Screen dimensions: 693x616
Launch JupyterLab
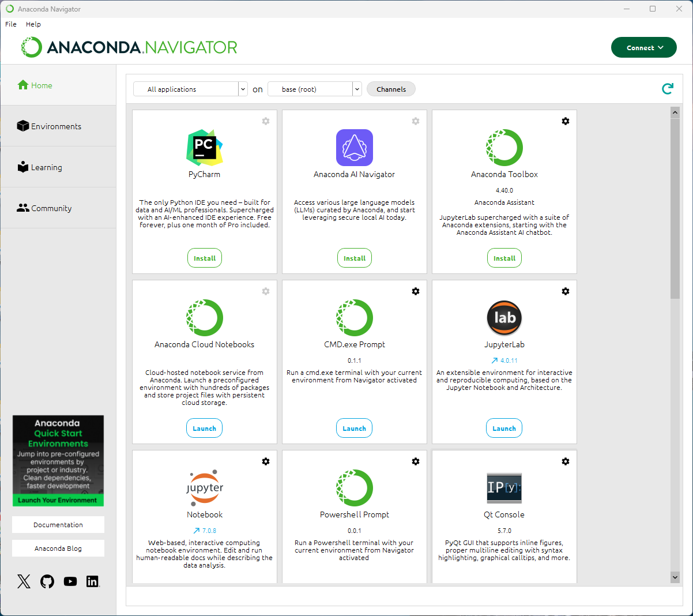[x=504, y=429]
